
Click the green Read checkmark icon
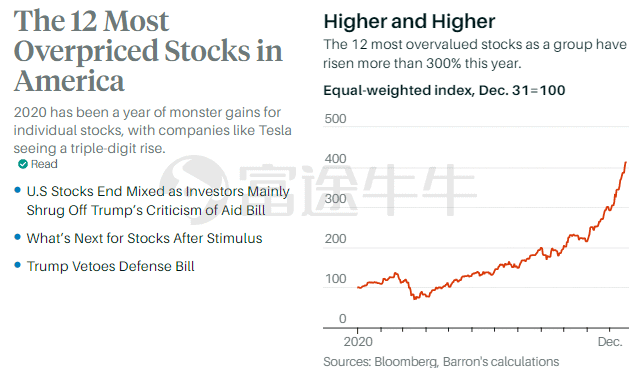click(x=23, y=164)
